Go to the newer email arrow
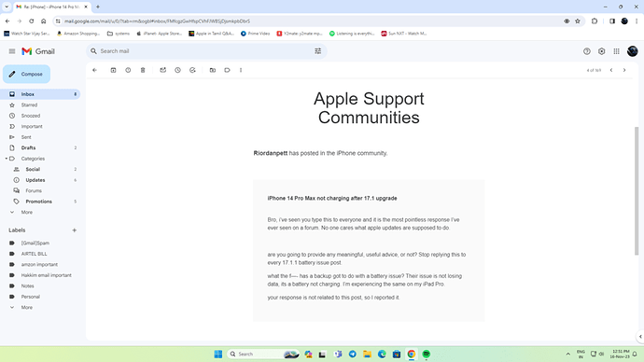Viewport: 644px width, 362px height. (x=611, y=70)
